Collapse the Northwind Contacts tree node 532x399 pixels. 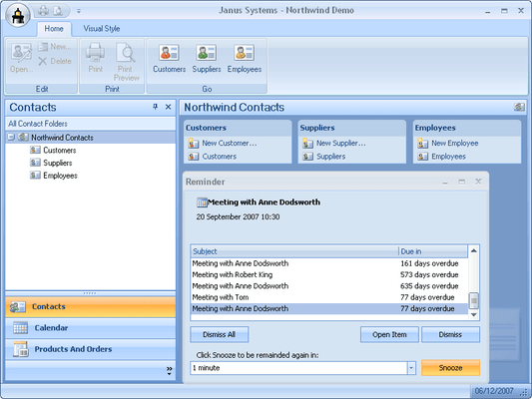tap(11, 137)
